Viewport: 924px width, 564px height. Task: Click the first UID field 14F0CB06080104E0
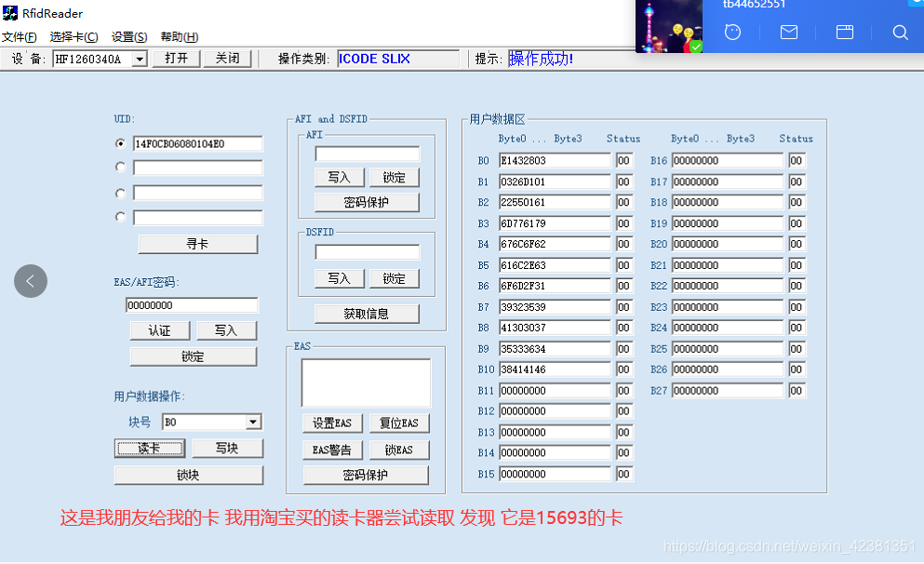click(x=197, y=144)
